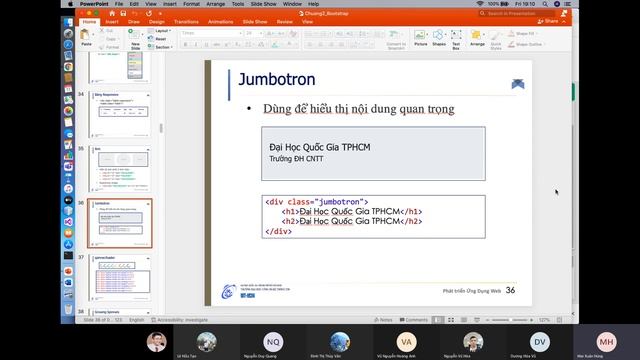Click the Home icon in title bar

tap(112, 13)
